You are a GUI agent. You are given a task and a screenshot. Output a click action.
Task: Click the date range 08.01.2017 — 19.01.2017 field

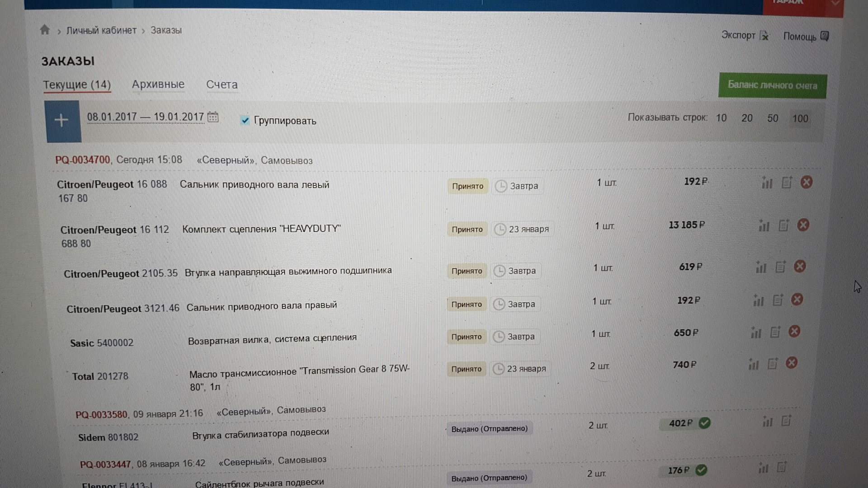click(x=145, y=116)
